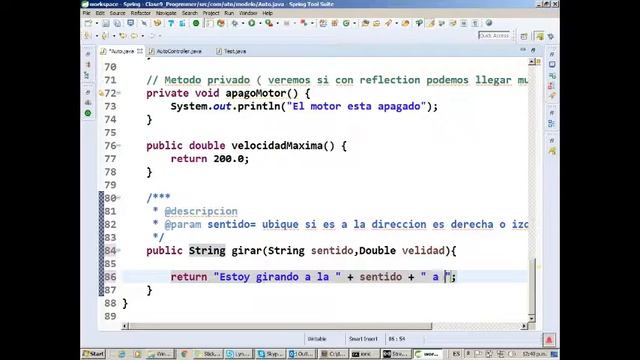This screenshot has height=360, width=640.
Task: Click the green Run button icon
Action: 252,23
